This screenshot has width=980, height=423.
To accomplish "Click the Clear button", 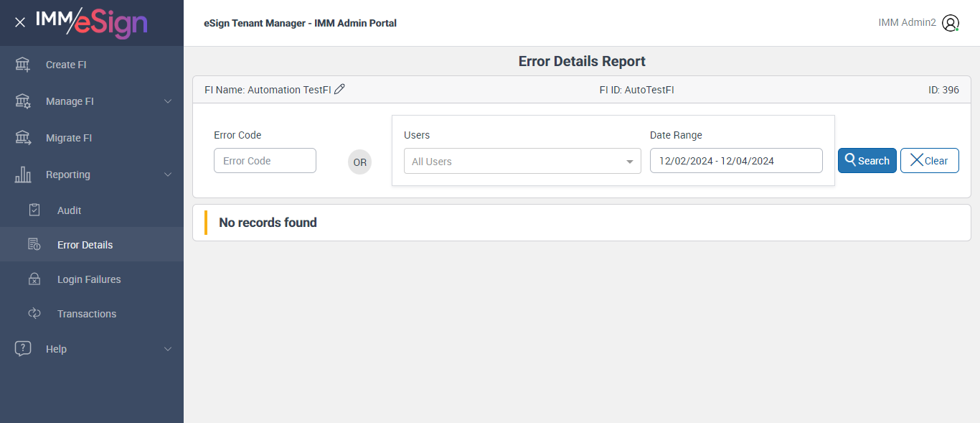I will (x=929, y=161).
